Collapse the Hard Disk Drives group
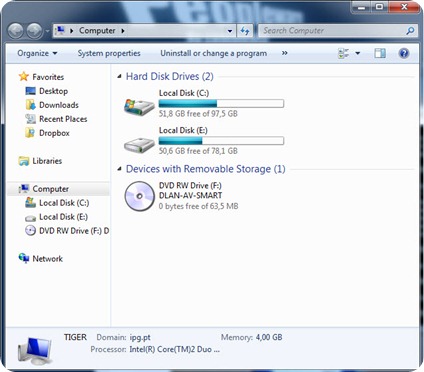424x372 pixels. pos(119,77)
